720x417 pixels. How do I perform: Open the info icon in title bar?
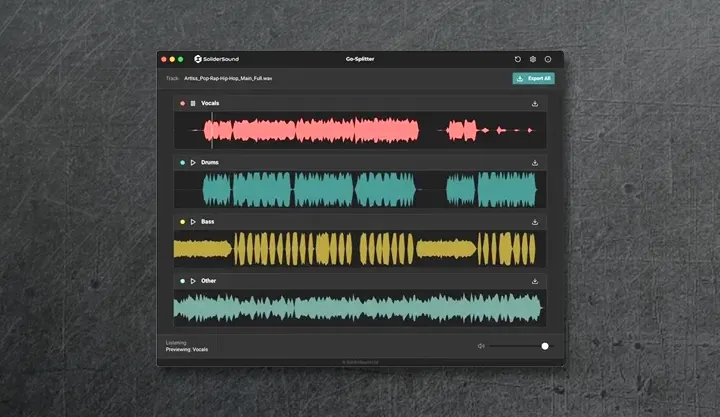[x=548, y=59]
